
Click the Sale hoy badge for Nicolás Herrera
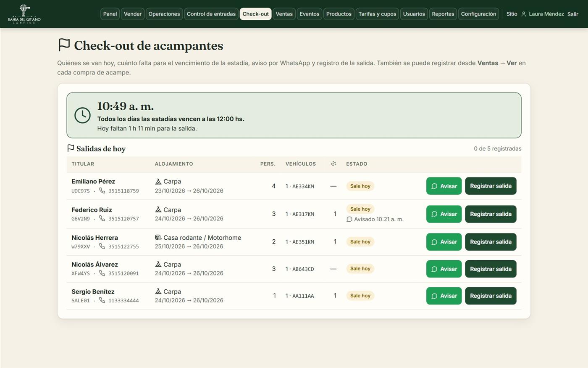360,242
